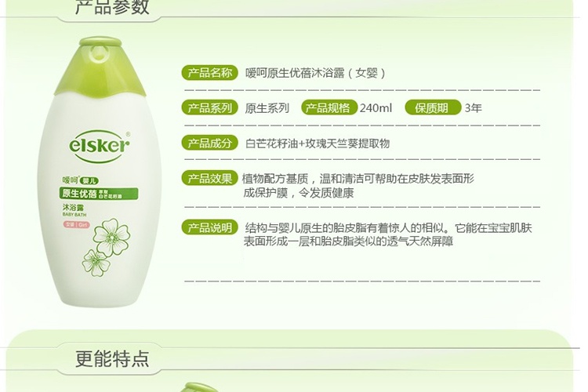Click the product name text 嗳呵原生优蓓沐浴露

point(295,73)
